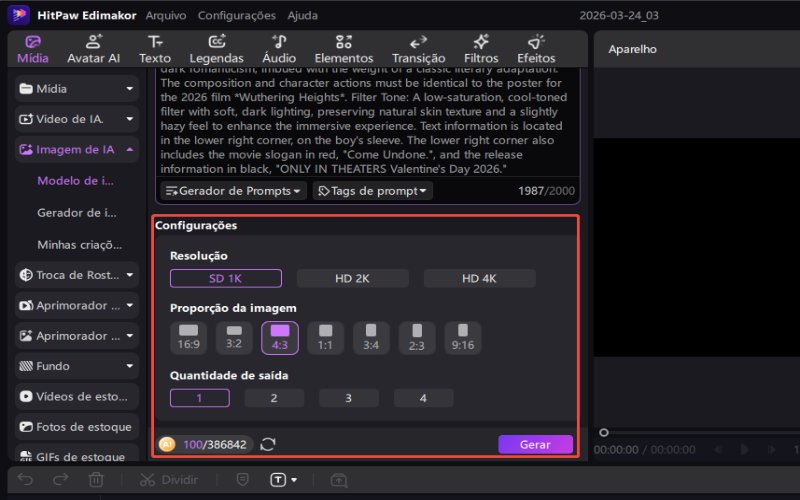Open the Configurações menu
The image size is (800, 500).
tap(236, 16)
